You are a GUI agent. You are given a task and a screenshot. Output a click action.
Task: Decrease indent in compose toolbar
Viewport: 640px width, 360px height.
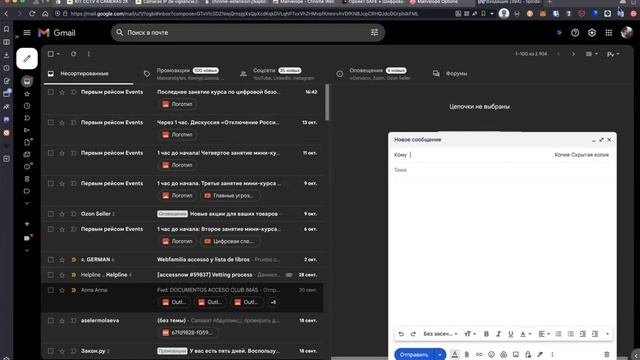[583, 334]
